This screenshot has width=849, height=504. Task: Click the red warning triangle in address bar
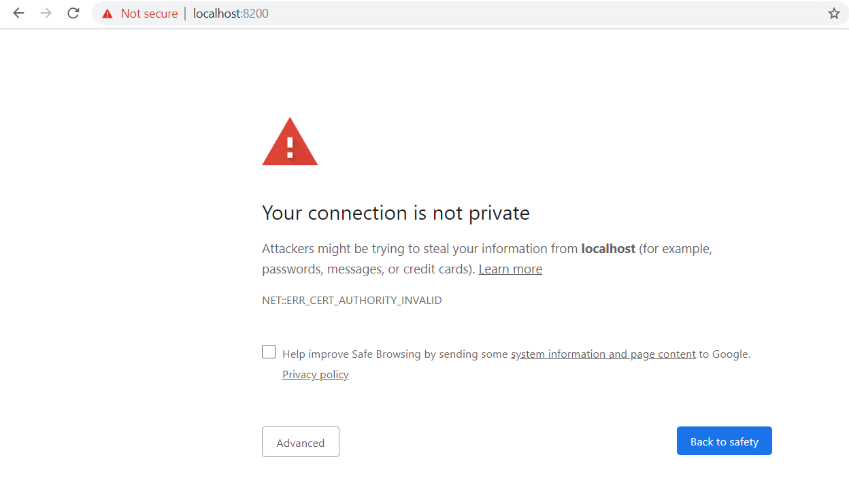107,14
